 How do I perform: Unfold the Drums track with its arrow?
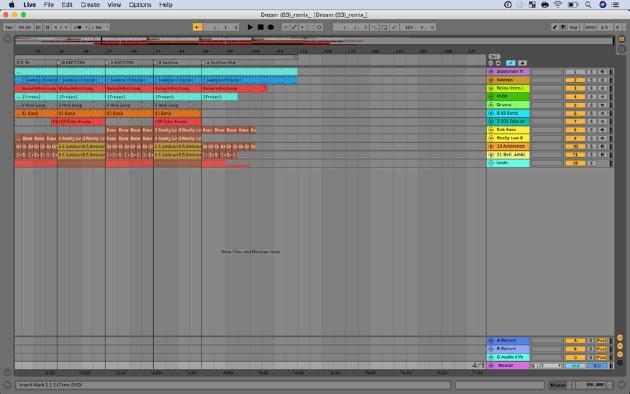coord(491,105)
